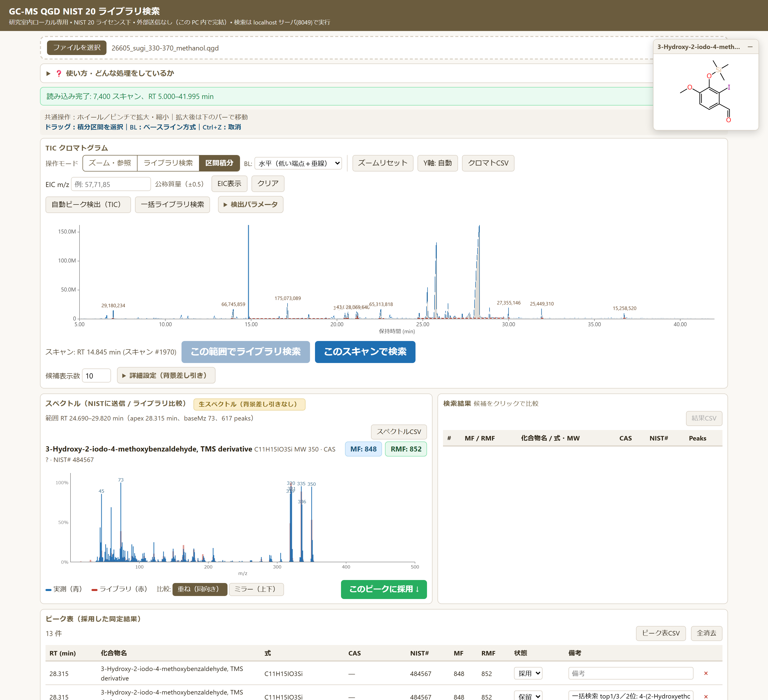768x700 pixels.
Task: Open the 採用 status dropdown in first row
Action: (x=528, y=673)
